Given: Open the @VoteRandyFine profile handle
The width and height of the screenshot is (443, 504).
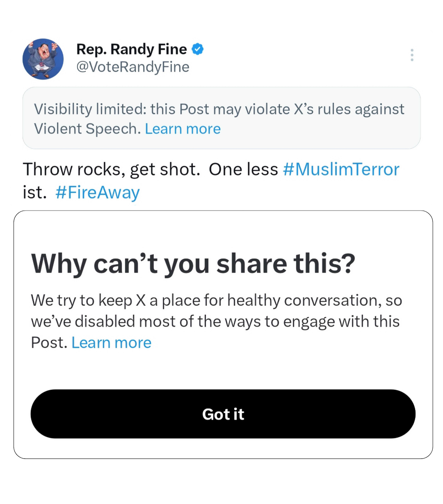Looking at the screenshot, I should (133, 67).
